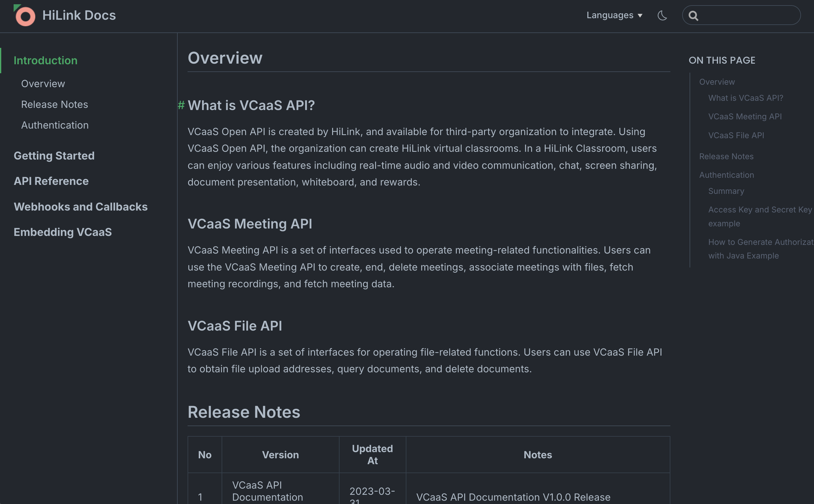The height and width of the screenshot is (504, 814).
Task: Open Release Notes in the left sidebar
Action: click(x=55, y=104)
